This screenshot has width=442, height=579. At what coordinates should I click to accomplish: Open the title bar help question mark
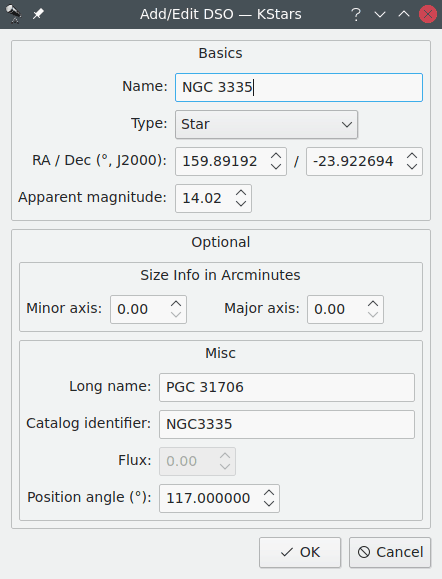(x=356, y=14)
